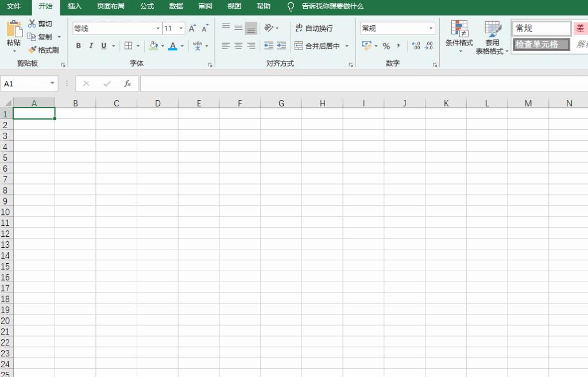This screenshot has height=377, width=588.
Task: Open the Formulas (公式) tab
Action: click(147, 6)
